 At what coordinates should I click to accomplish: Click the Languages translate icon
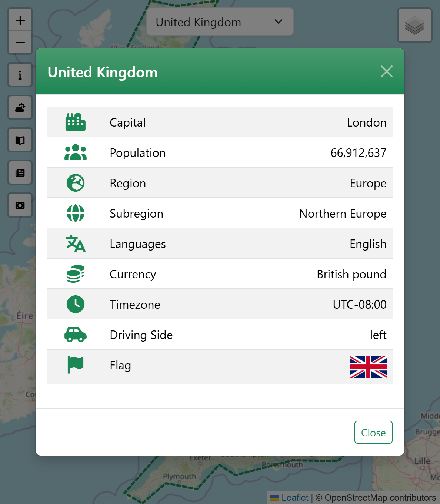point(76,243)
